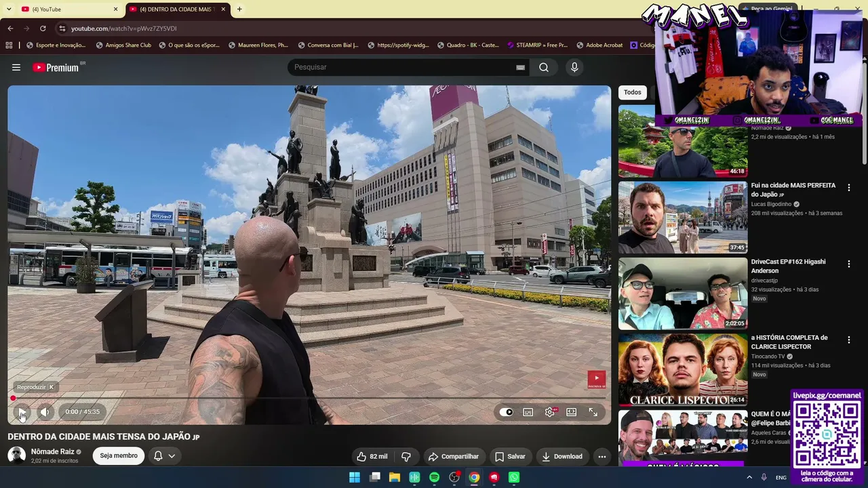The image size is (868, 488).
Task: Open the Windows Start menu
Action: [355, 477]
